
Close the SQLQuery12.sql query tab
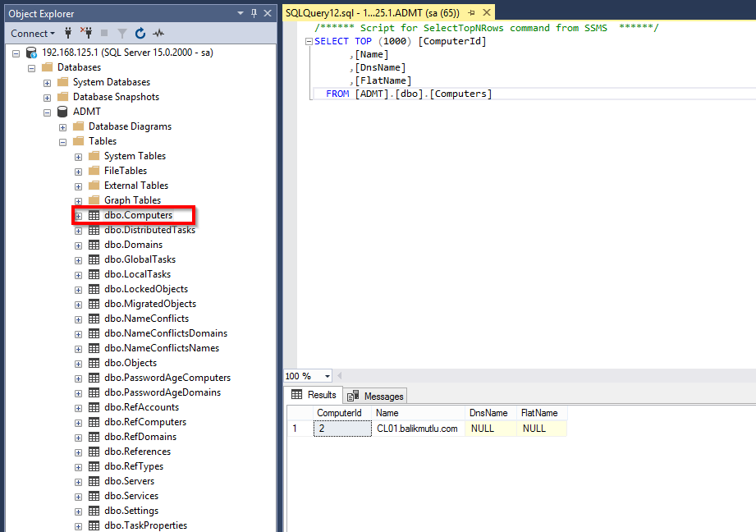pyautogui.click(x=487, y=12)
